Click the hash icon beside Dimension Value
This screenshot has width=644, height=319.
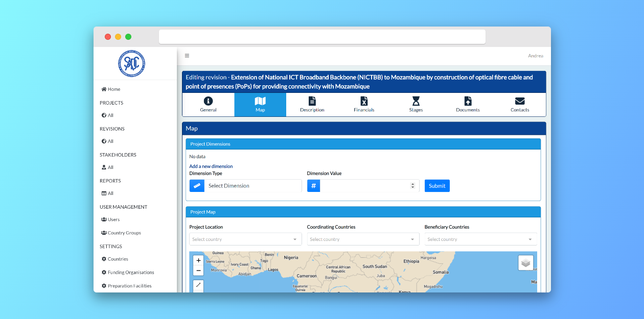[x=314, y=186]
